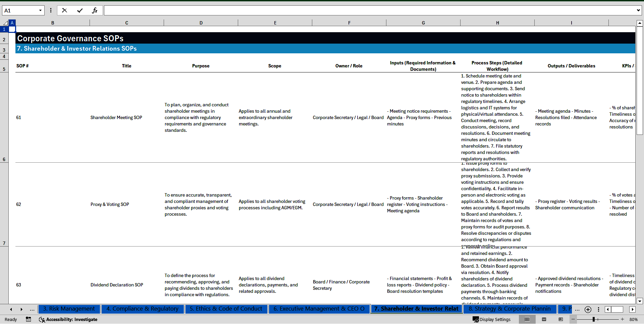Add a new sheet with plus icon
This screenshot has width=644, height=324.
click(588, 309)
